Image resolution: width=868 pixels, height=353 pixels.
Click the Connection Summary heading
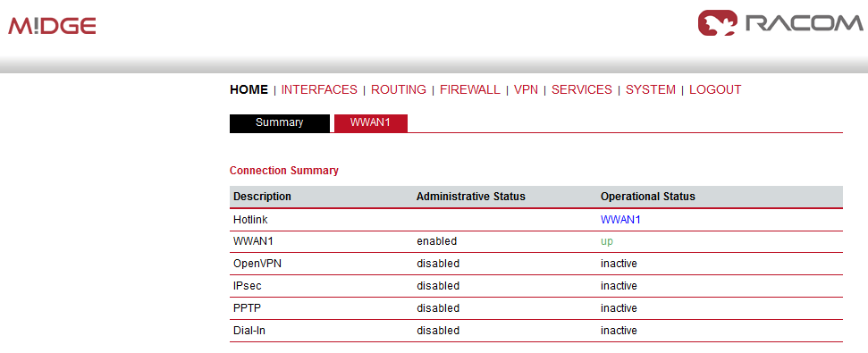(284, 171)
